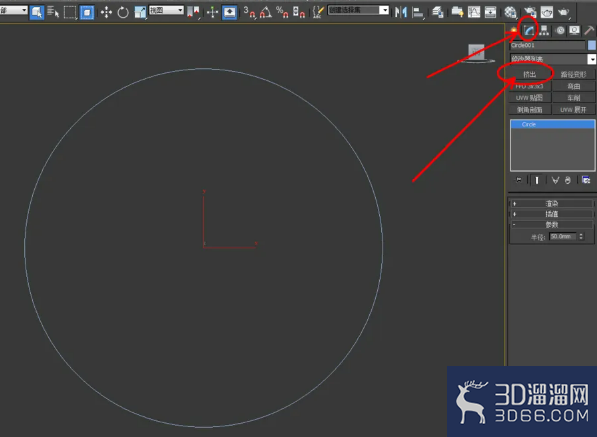This screenshot has height=437, width=597.
Task: Choose the Rectangular Selection Region tool
Action: coord(70,13)
